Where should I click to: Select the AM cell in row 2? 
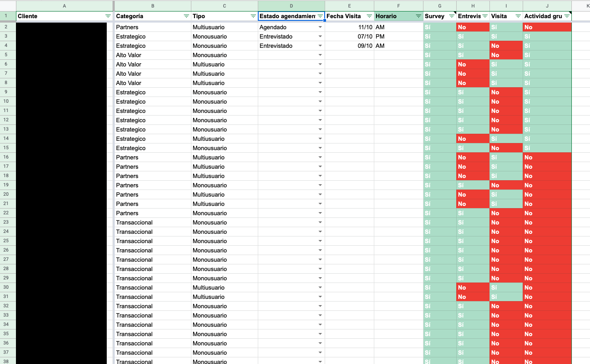399,27
